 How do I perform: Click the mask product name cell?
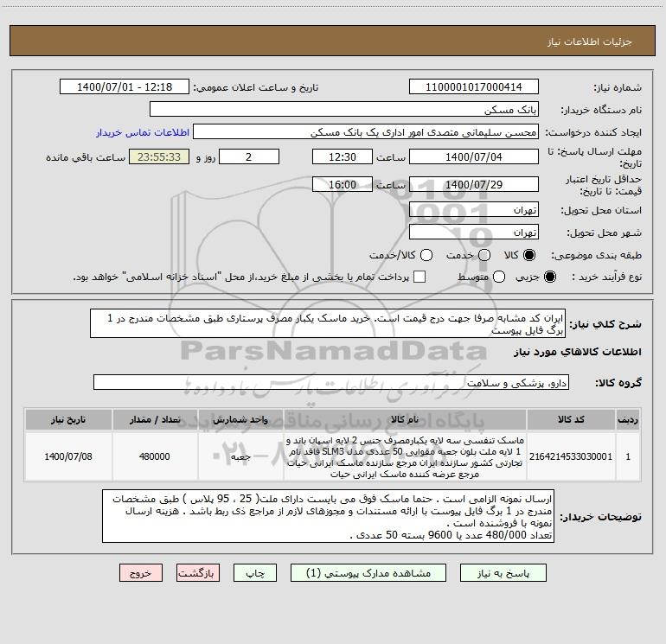[405, 456]
